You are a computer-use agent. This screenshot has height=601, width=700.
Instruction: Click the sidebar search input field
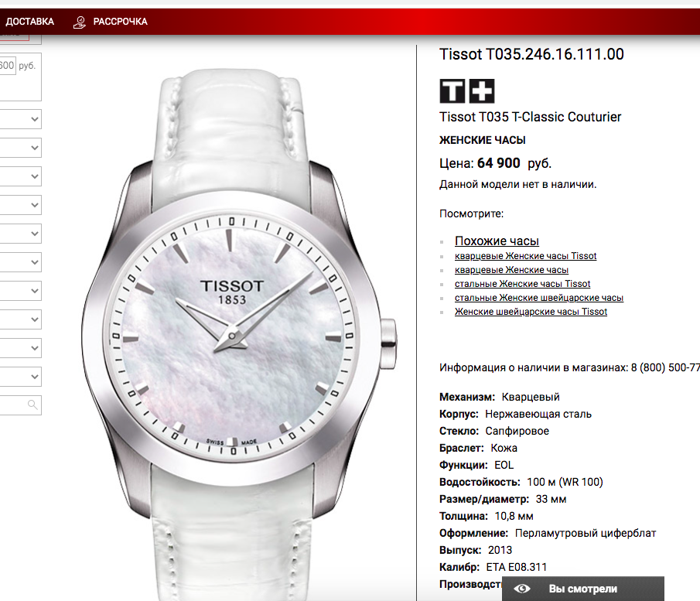(x=21, y=405)
